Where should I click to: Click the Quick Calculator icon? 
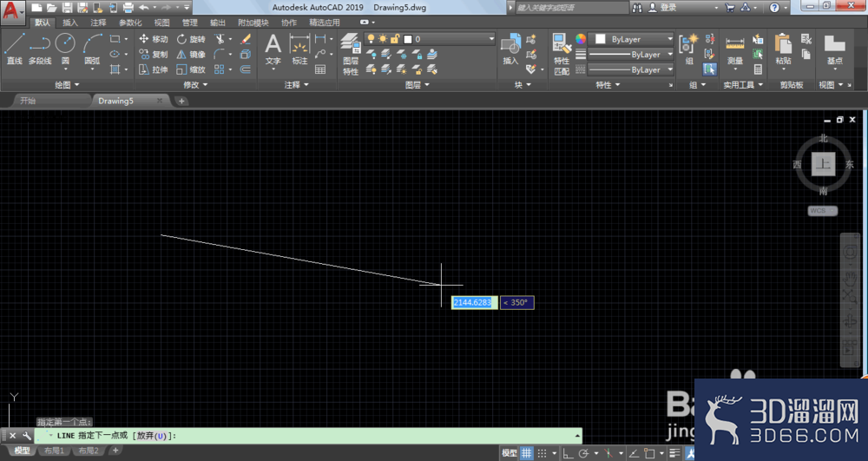tap(758, 69)
